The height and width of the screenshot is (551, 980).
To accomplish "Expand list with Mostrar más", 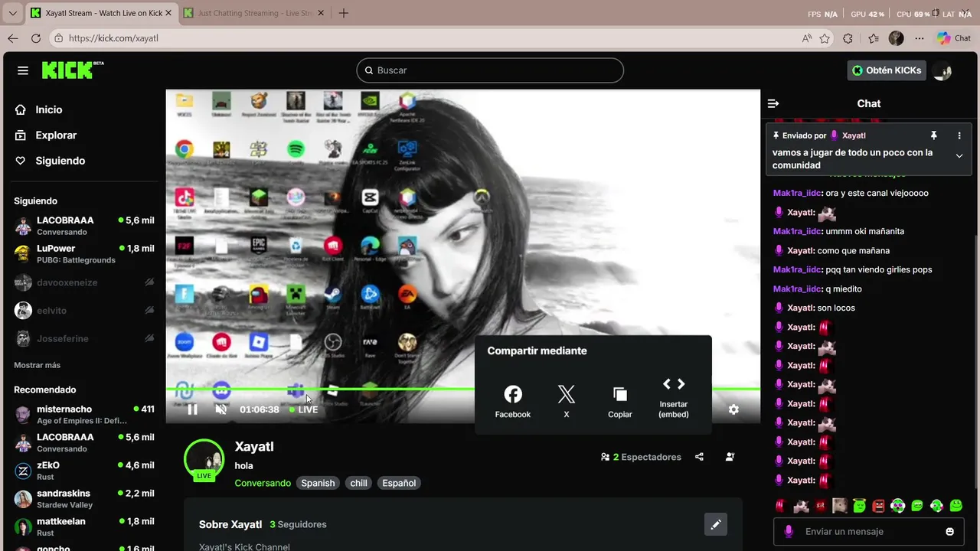I will tap(37, 365).
